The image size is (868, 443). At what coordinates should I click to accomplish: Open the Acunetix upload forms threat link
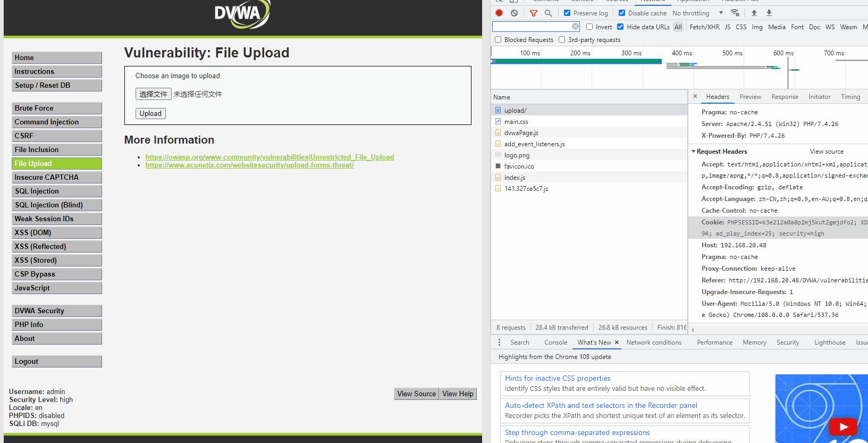click(x=249, y=165)
